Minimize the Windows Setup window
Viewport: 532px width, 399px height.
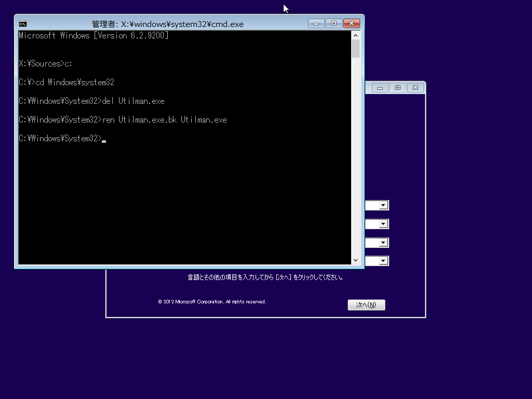[380, 88]
